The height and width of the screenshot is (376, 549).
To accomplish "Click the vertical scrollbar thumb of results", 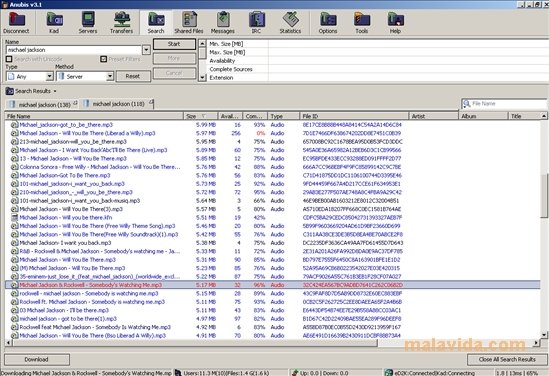I will (544, 195).
